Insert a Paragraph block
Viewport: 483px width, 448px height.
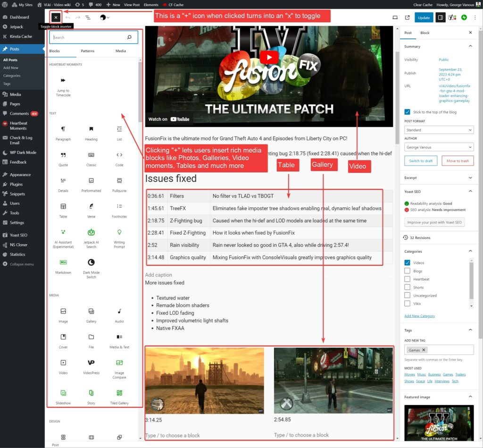[63, 133]
